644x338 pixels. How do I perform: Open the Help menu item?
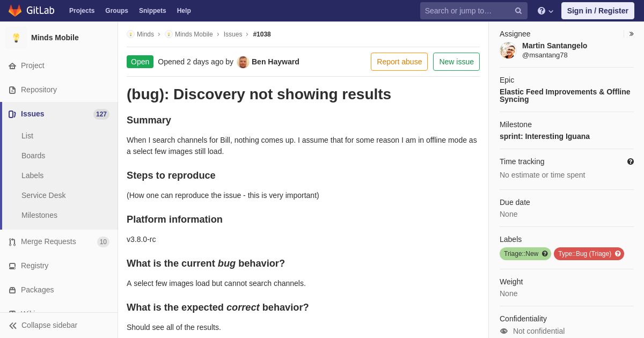184,11
